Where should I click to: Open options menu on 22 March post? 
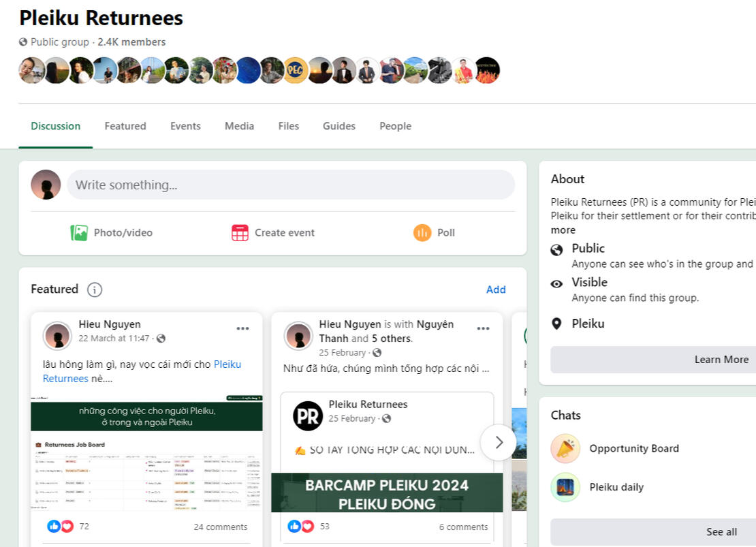242,328
